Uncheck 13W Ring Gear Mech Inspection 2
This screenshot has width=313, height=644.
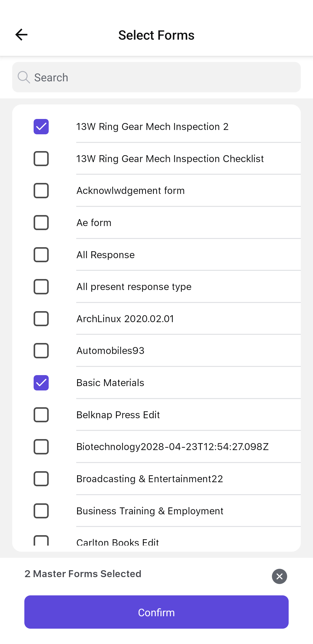(41, 127)
